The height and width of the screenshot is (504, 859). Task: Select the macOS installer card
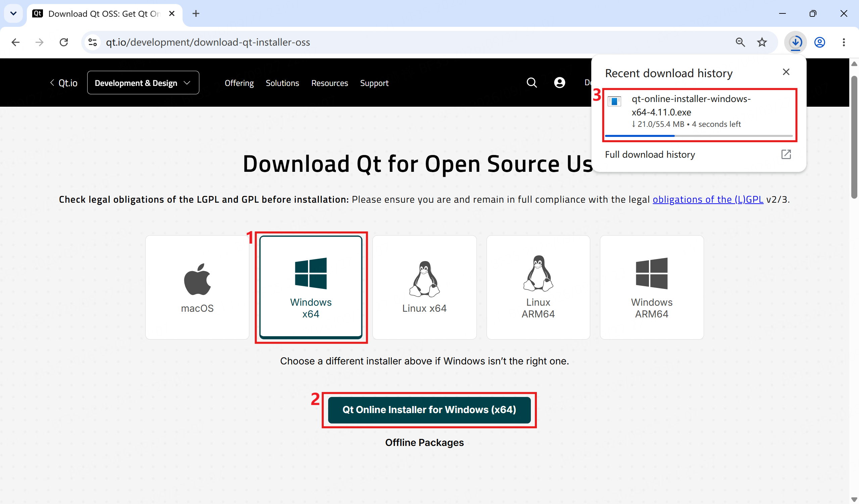(197, 287)
